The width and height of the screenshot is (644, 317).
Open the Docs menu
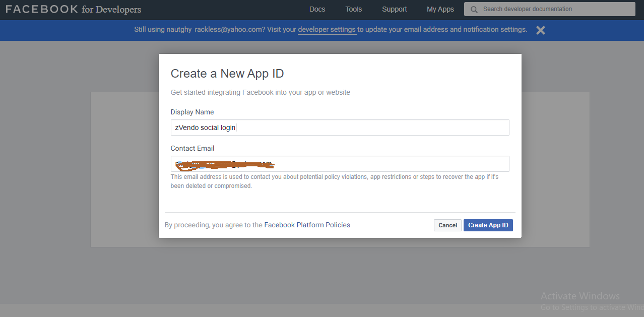tap(317, 9)
